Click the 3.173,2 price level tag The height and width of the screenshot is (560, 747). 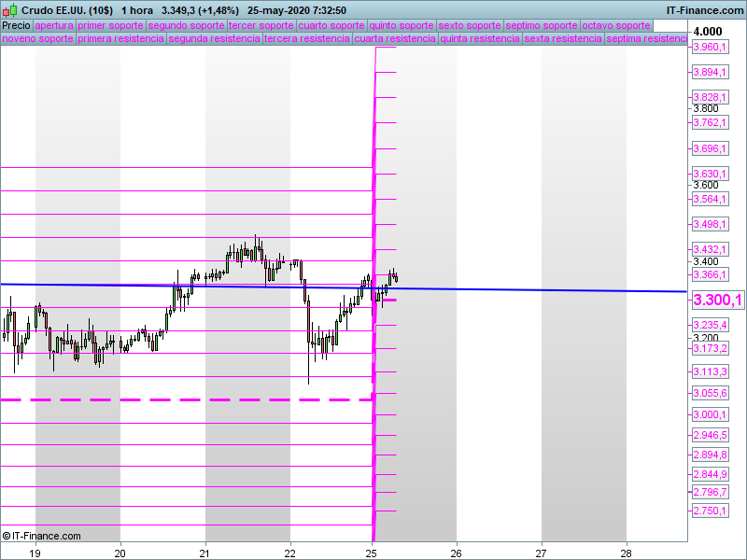[x=710, y=348]
